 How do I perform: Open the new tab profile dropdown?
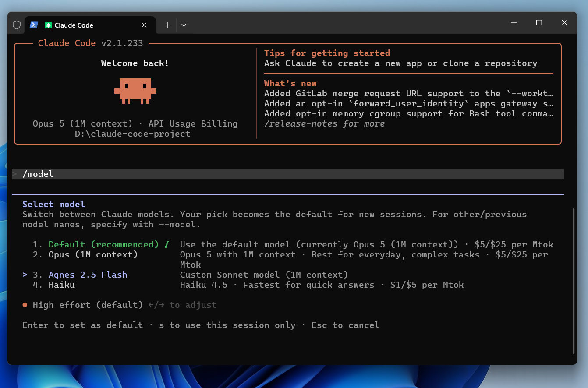[x=184, y=25]
